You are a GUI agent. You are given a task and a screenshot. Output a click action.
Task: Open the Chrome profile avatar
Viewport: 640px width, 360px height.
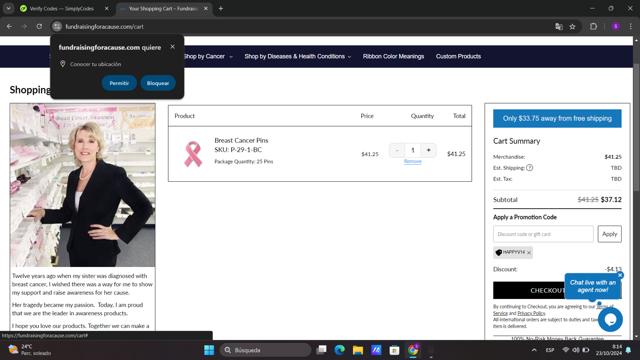616,27
